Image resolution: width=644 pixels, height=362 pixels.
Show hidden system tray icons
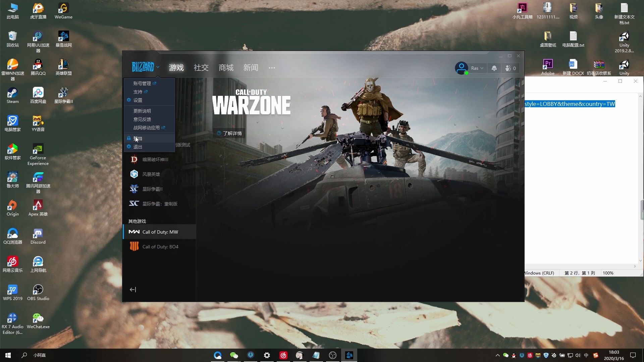click(x=498, y=355)
